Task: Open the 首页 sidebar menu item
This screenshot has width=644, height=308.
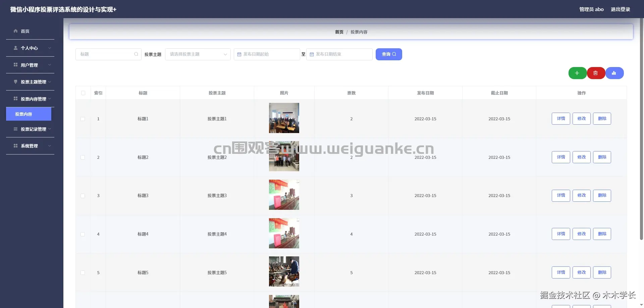Action: point(30,31)
